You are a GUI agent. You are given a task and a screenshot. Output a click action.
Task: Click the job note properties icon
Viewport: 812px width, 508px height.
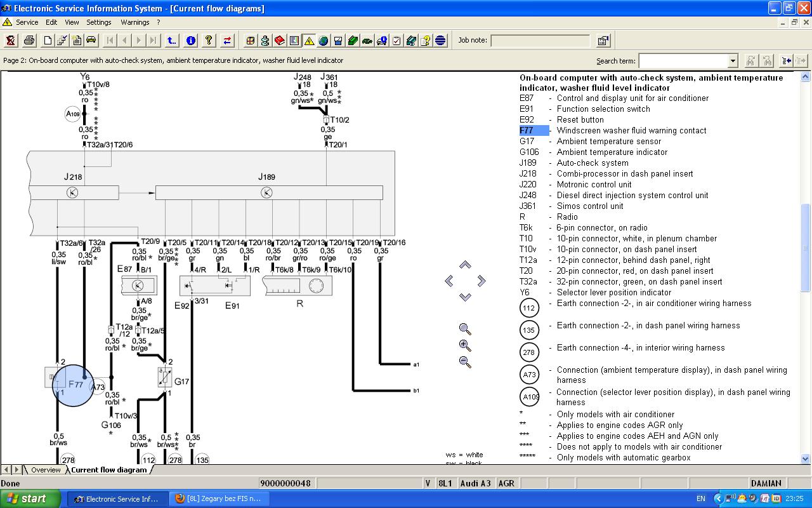[x=603, y=41]
